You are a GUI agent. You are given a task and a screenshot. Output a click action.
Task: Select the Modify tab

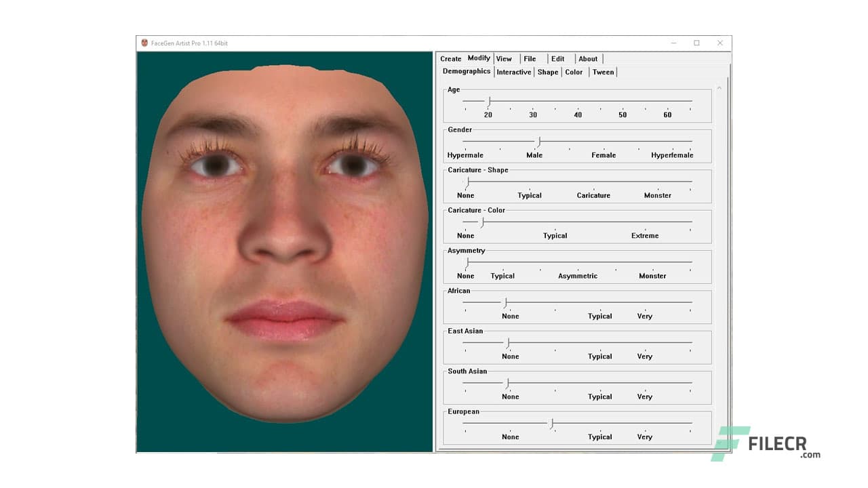point(478,58)
